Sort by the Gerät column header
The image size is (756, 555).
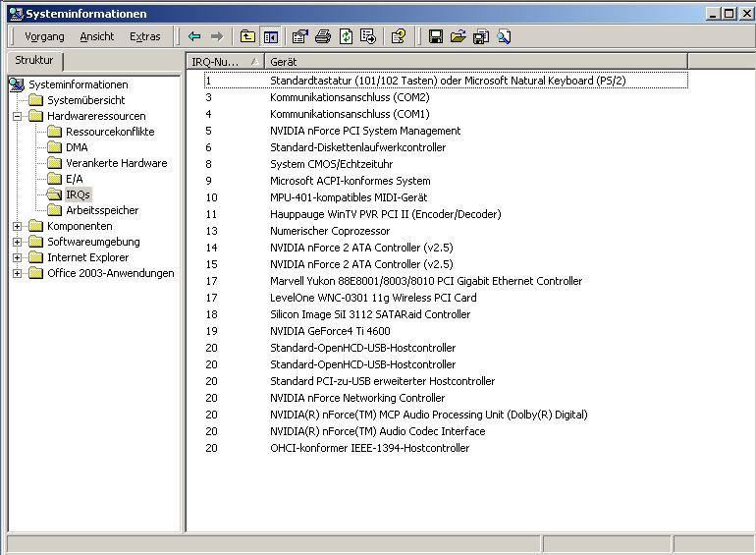click(x=476, y=62)
